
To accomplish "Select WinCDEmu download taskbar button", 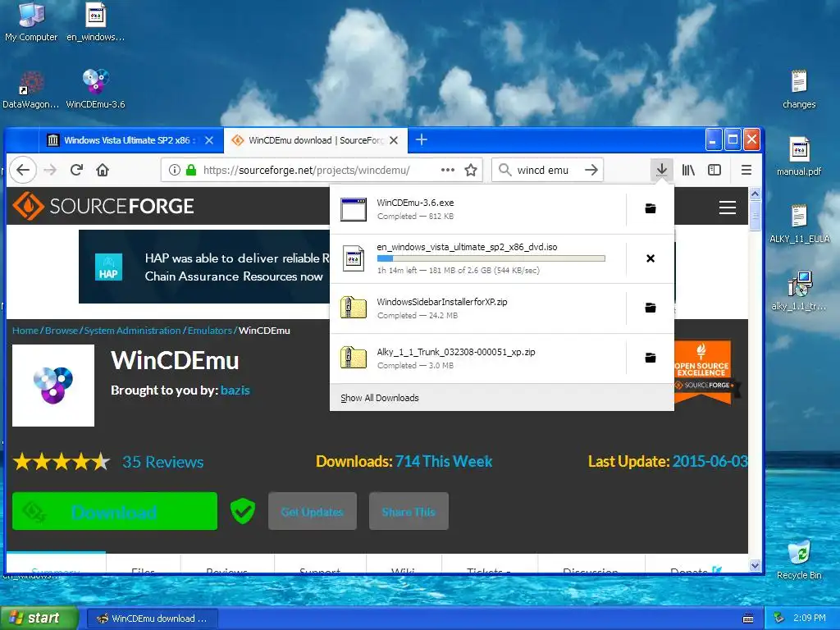I will point(152,619).
